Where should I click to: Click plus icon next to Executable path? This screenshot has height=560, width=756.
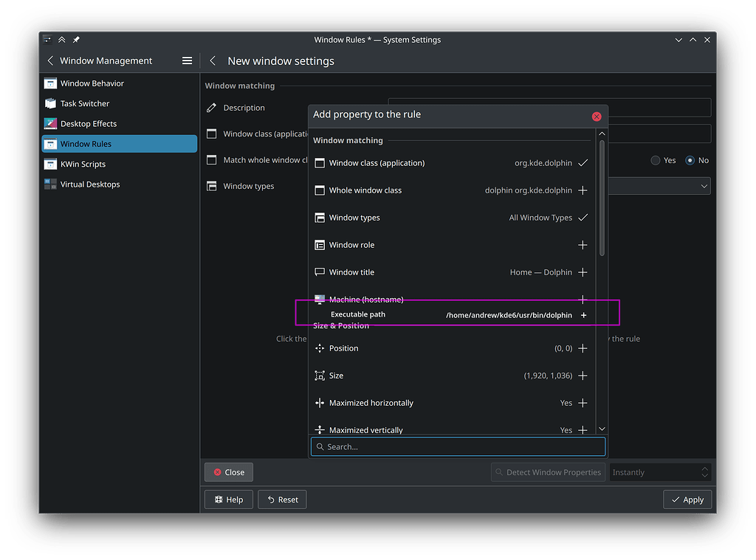(583, 315)
